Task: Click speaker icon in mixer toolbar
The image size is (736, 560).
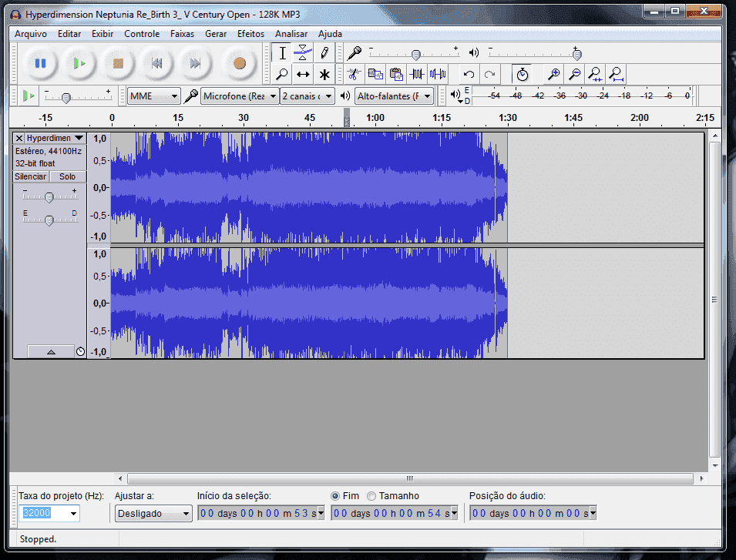Action: [474, 53]
